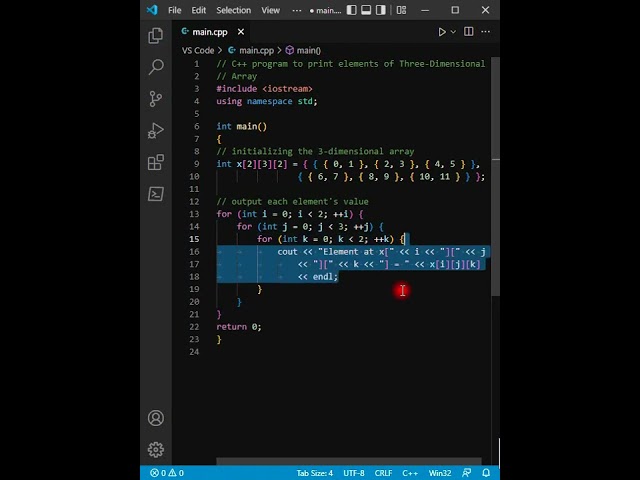Split the editor to the right
Screen dimensions: 640x480
469,31
